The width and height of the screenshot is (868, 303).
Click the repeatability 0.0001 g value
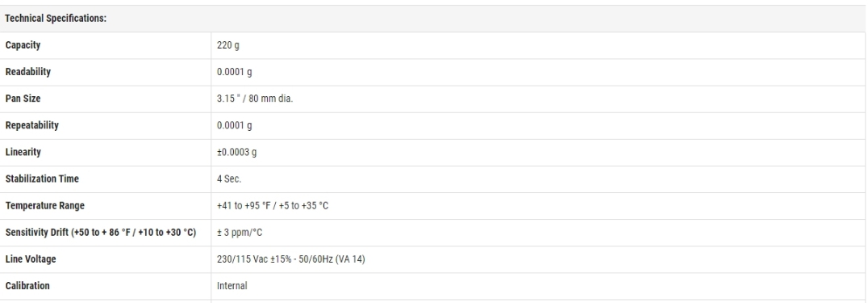click(234, 125)
